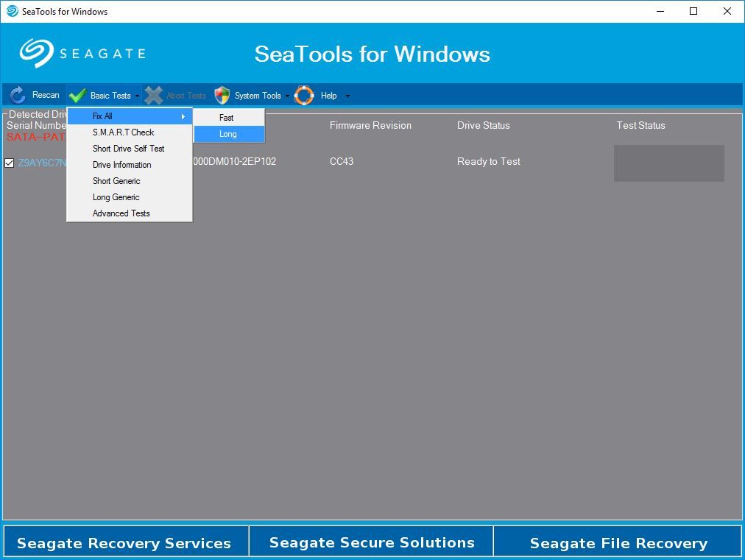Select the Fix All menu entry
The image size is (745, 560).
(x=130, y=116)
